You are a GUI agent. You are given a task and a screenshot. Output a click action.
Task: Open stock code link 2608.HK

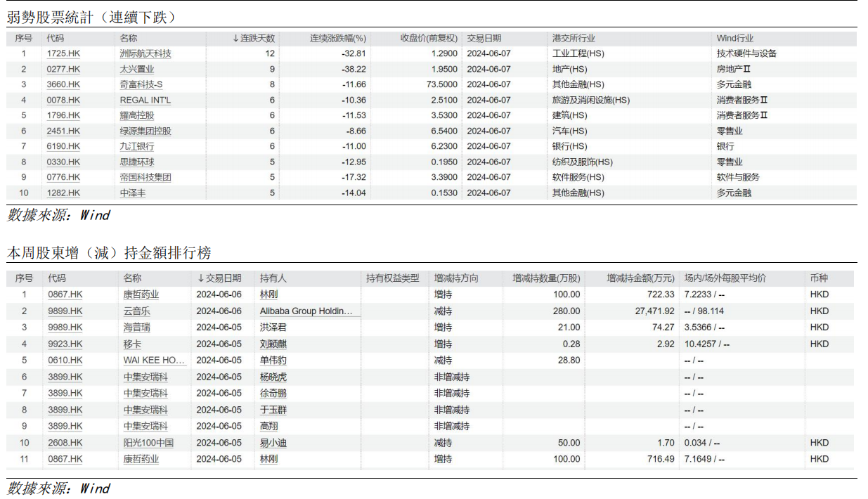65,443
